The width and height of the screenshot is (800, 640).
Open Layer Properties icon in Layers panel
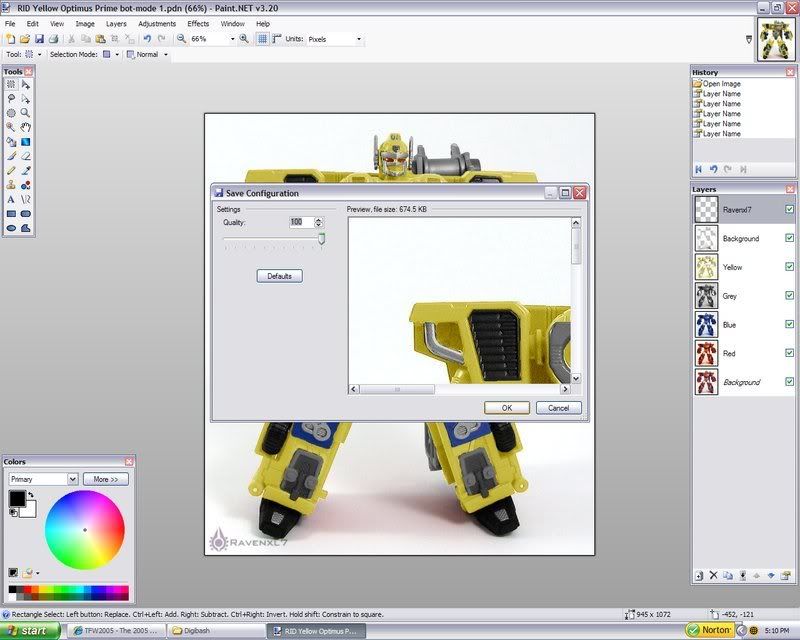click(x=786, y=576)
